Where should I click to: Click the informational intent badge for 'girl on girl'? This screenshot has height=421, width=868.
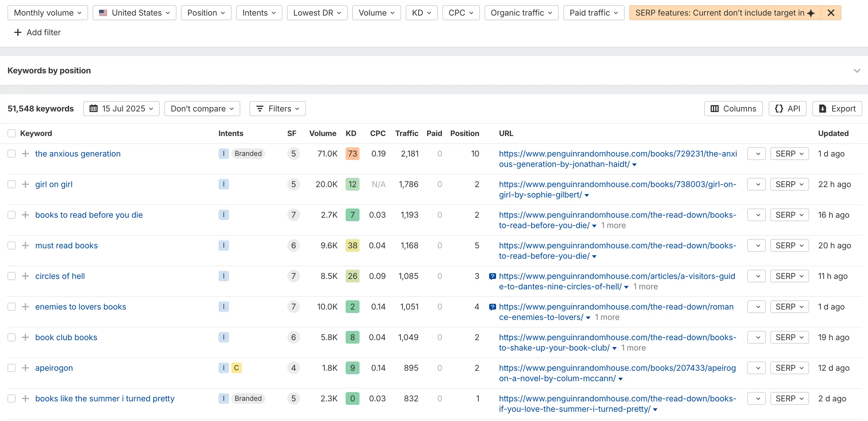tap(224, 185)
